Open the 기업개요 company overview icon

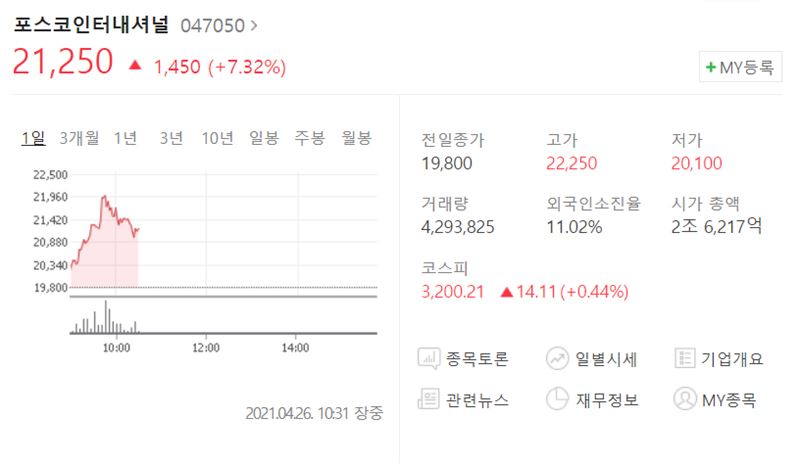[x=685, y=358]
